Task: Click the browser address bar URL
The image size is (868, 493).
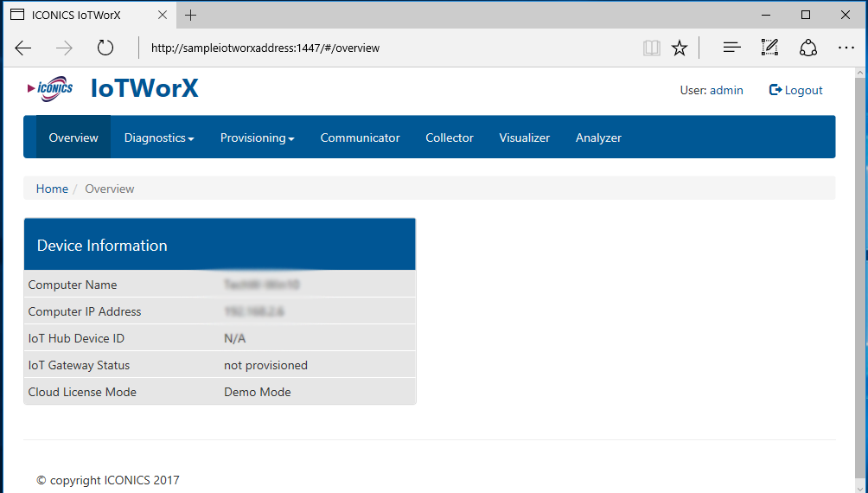Action: pyautogui.click(x=265, y=48)
